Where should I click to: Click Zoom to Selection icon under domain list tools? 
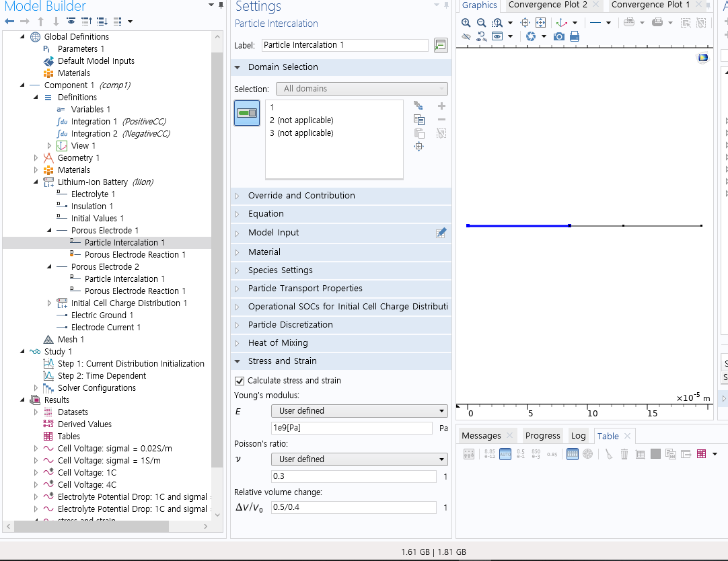click(418, 147)
